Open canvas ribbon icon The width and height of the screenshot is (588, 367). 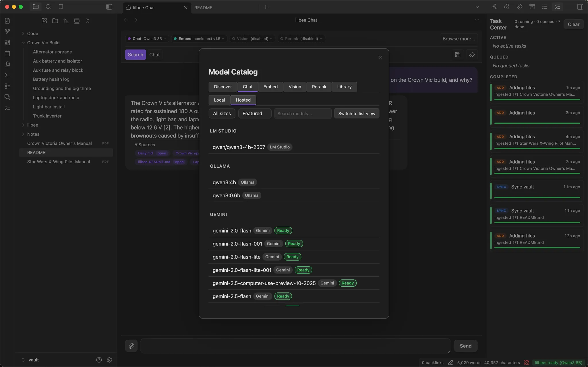coord(7,42)
